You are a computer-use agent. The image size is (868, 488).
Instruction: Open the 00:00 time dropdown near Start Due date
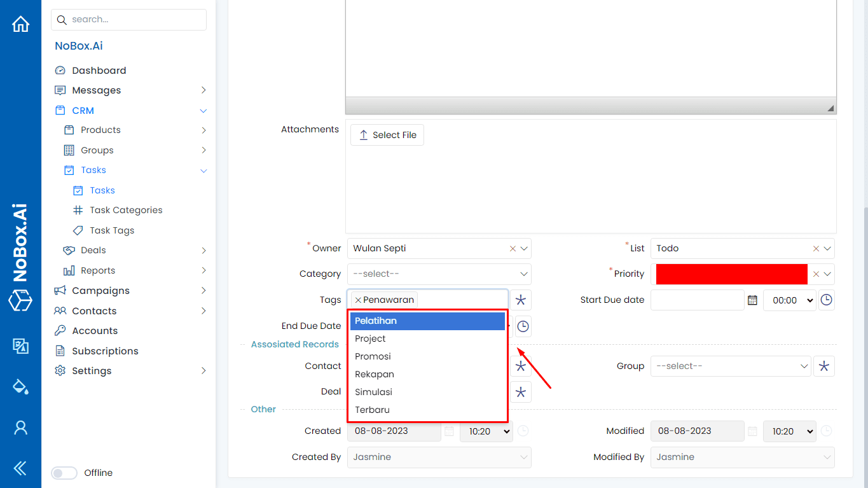(x=790, y=300)
